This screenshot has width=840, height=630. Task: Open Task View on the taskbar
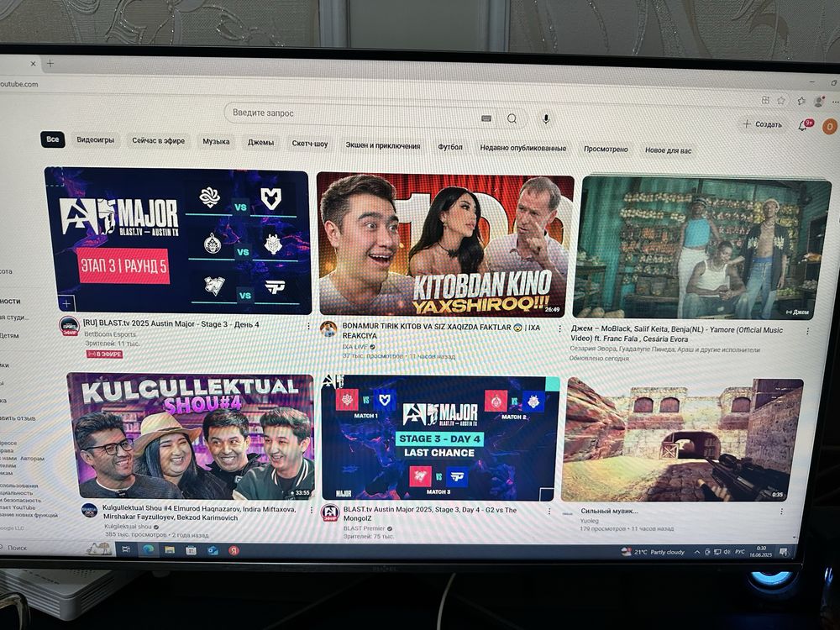tap(126, 549)
